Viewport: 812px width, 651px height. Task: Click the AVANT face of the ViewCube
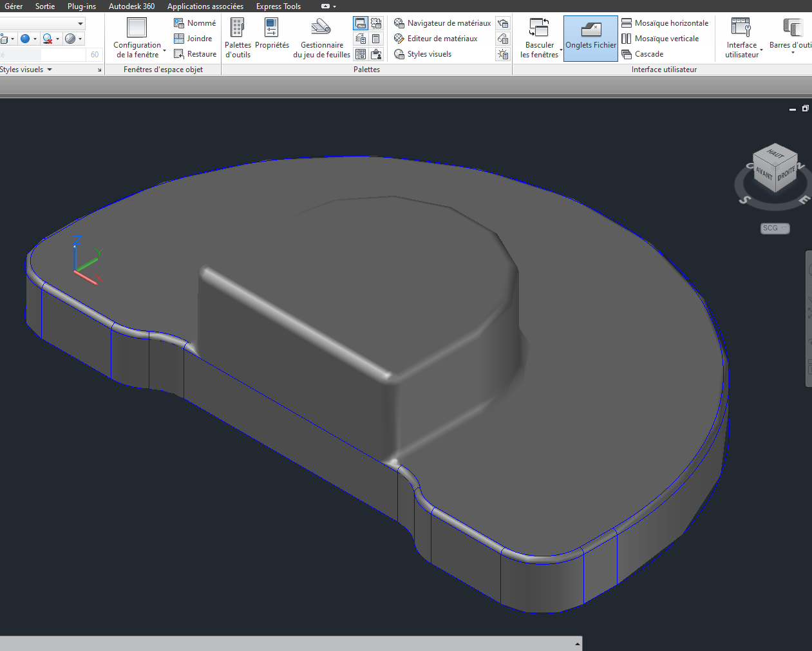764,174
